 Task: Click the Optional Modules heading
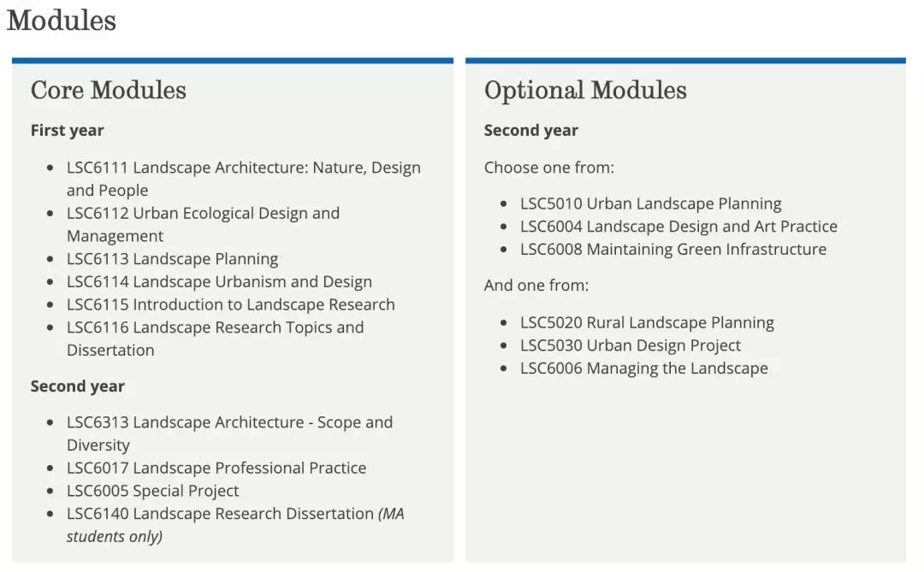click(x=585, y=91)
